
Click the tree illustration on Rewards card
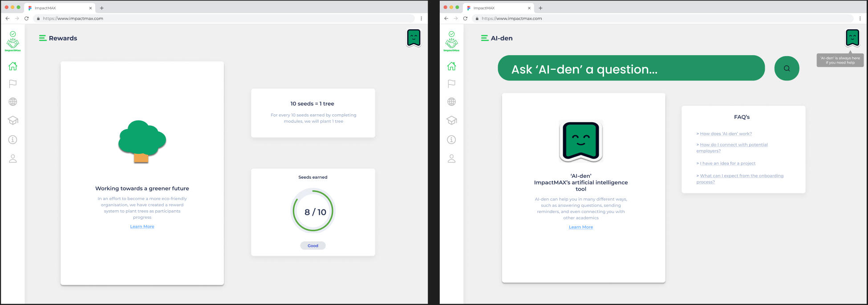142,141
